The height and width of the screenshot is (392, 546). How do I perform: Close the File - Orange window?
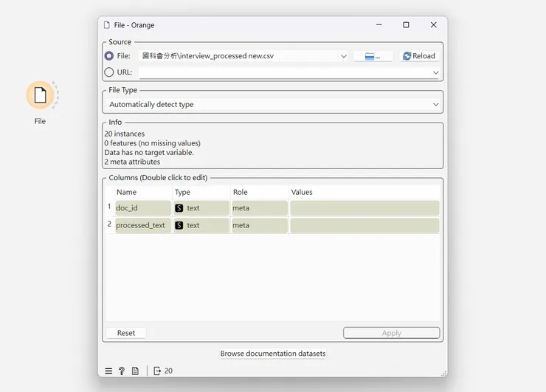click(434, 25)
